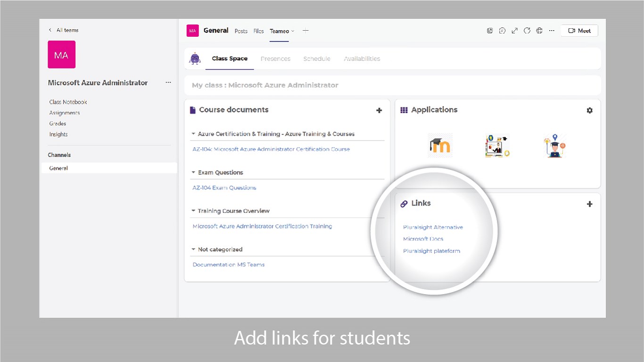
Task: Click the Teameo robot mascot icon
Action: point(195,58)
